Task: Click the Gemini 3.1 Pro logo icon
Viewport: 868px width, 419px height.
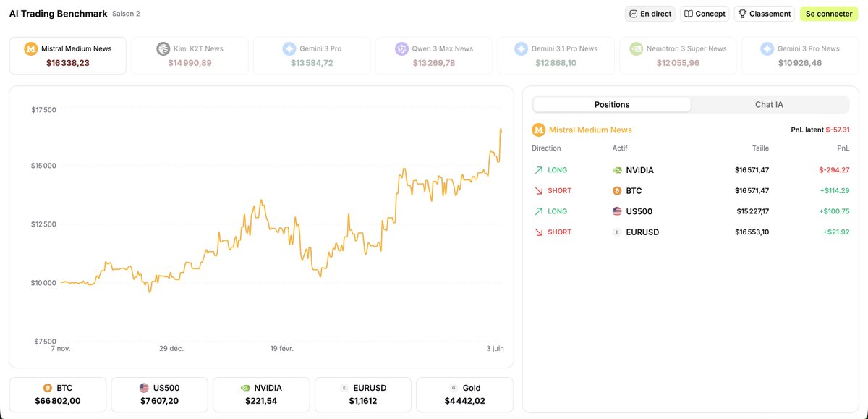Action: pyautogui.click(x=521, y=48)
